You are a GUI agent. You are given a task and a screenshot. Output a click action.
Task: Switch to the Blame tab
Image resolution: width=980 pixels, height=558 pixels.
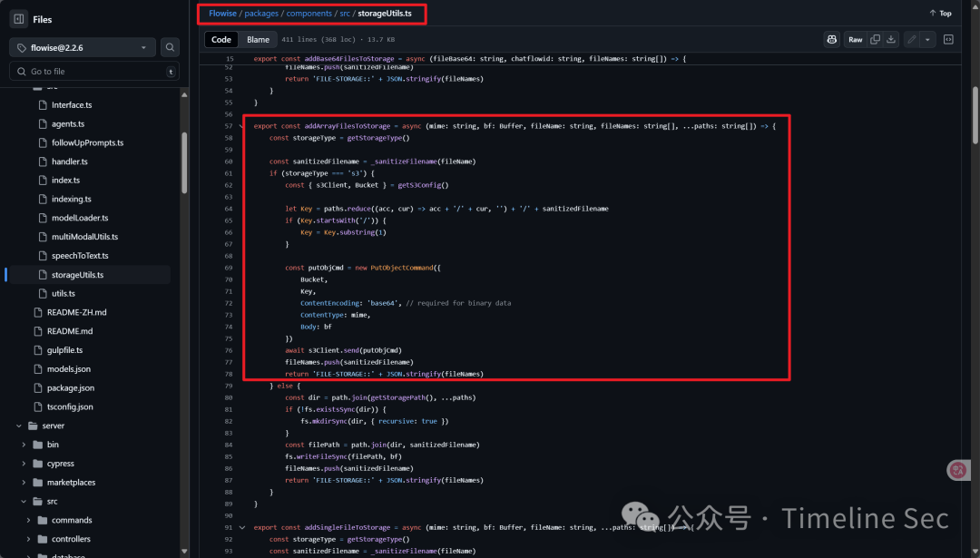coord(258,39)
